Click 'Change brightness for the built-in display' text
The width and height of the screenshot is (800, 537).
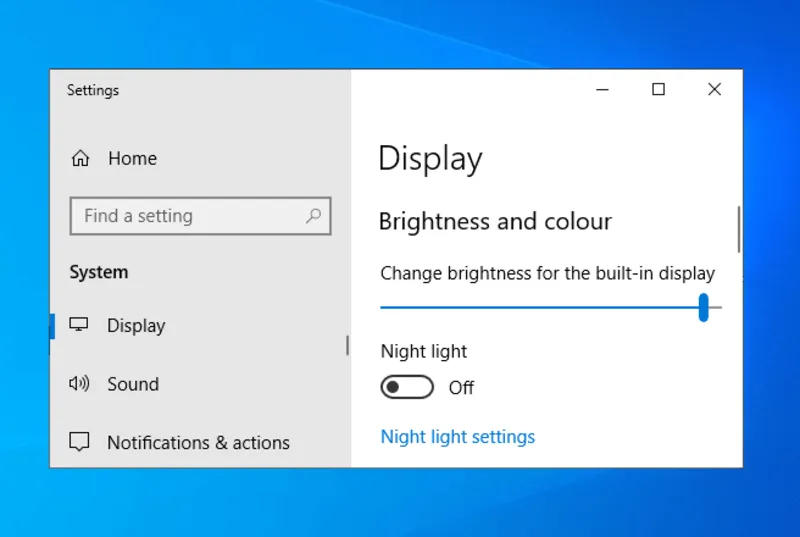(x=547, y=273)
